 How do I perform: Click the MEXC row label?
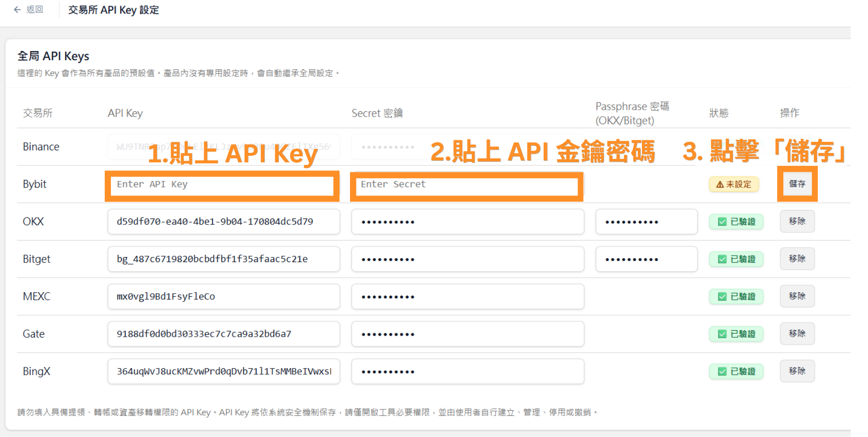coord(37,297)
